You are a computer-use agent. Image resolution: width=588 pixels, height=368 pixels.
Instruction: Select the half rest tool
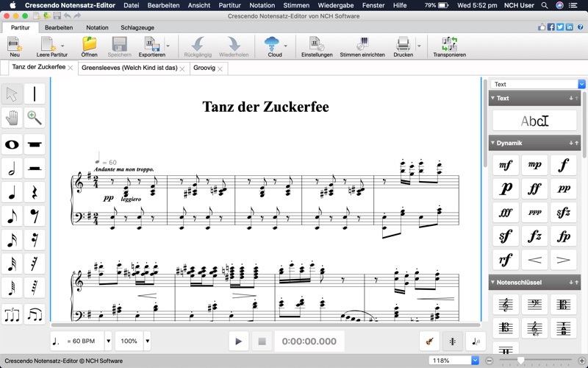pos(35,169)
